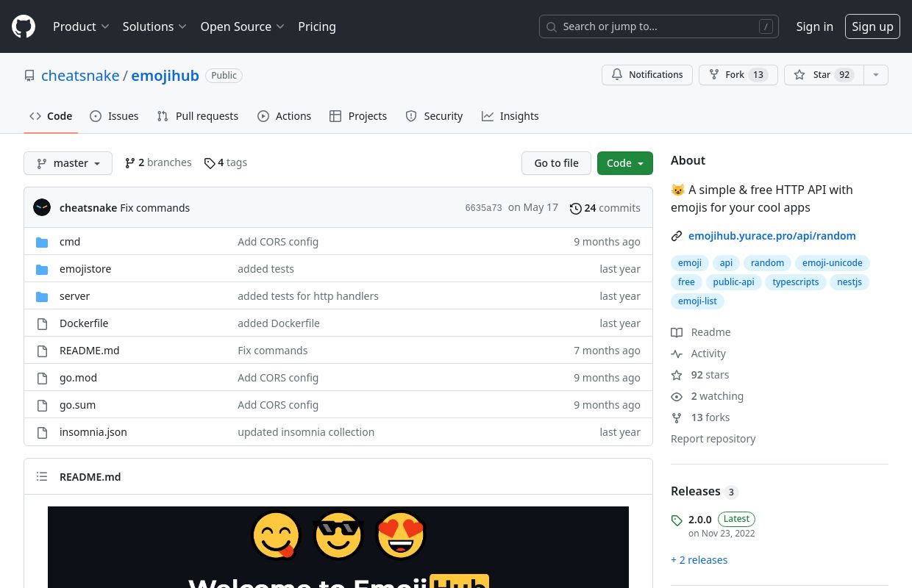The image size is (912, 588).
Task: Click the emoji-unicode topic tag
Action: tap(833, 263)
